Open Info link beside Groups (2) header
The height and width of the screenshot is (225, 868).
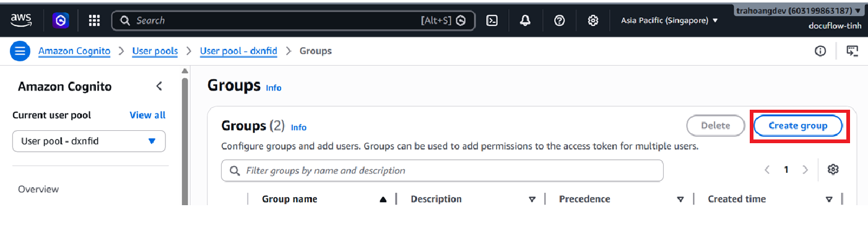(298, 127)
